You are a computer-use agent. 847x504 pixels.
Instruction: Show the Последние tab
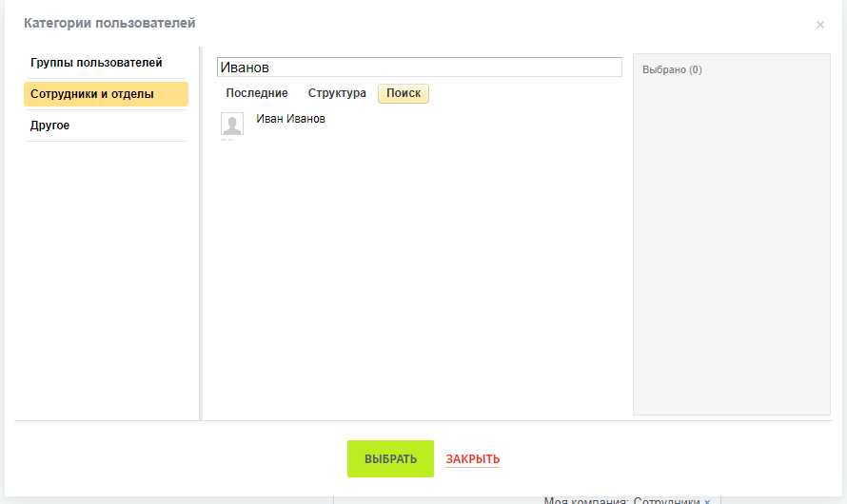click(x=257, y=93)
